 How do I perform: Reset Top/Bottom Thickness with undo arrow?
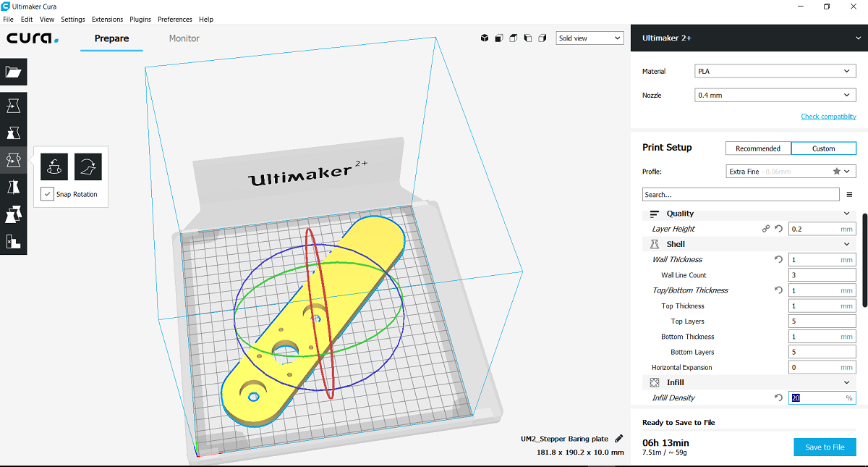(x=778, y=290)
